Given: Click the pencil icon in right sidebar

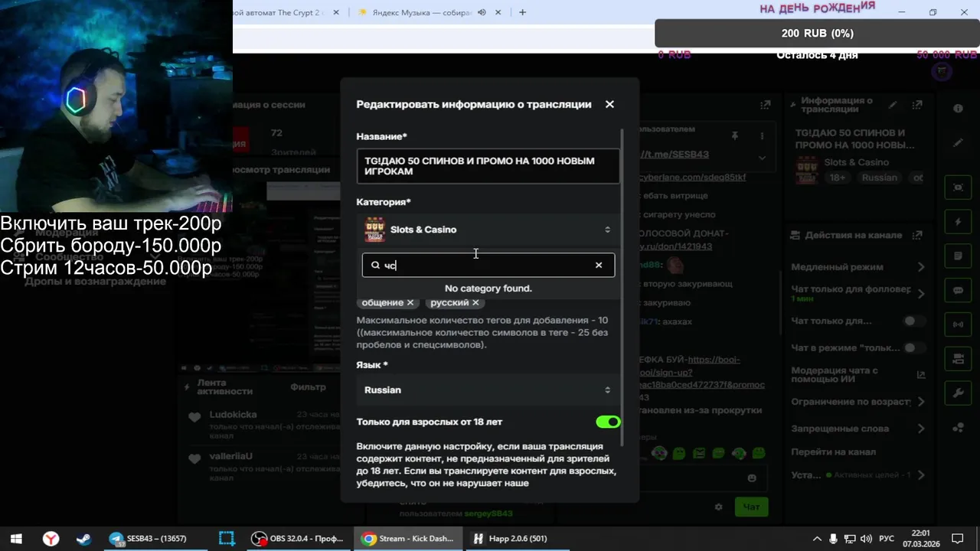Looking at the screenshot, I should tap(958, 143).
